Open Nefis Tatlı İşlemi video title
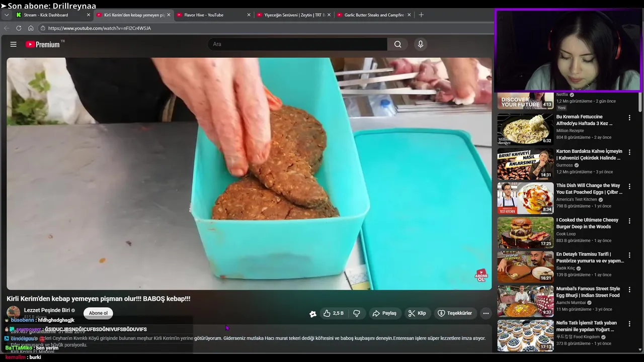Viewport: 644px width, 362px height. (587, 326)
